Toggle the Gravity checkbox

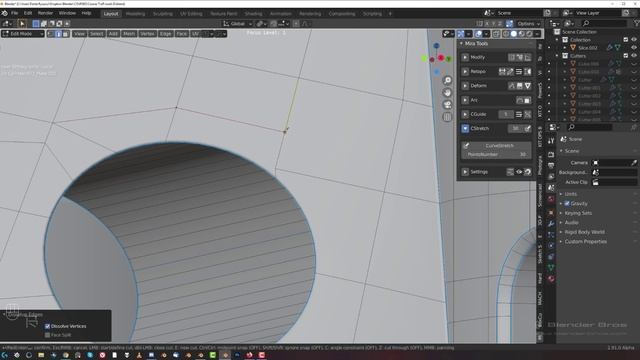(x=567, y=203)
